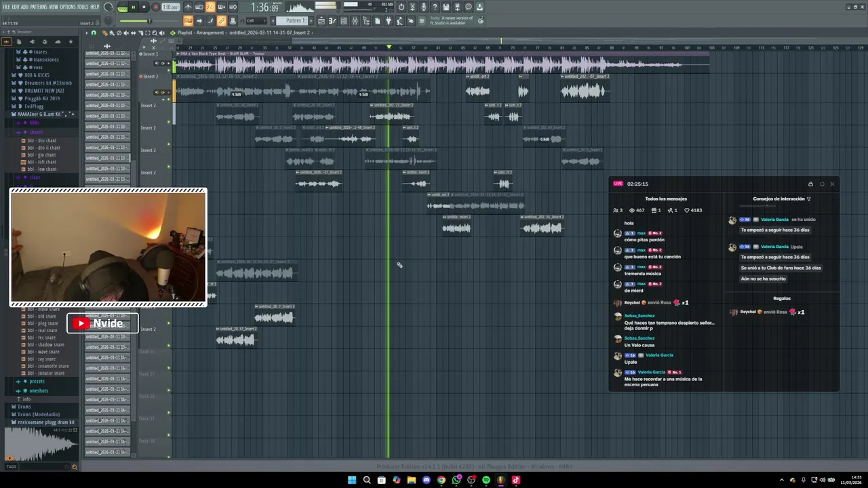Select the playlist select tool
Image resolution: width=868 pixels, height=488 pixels.
147,33
